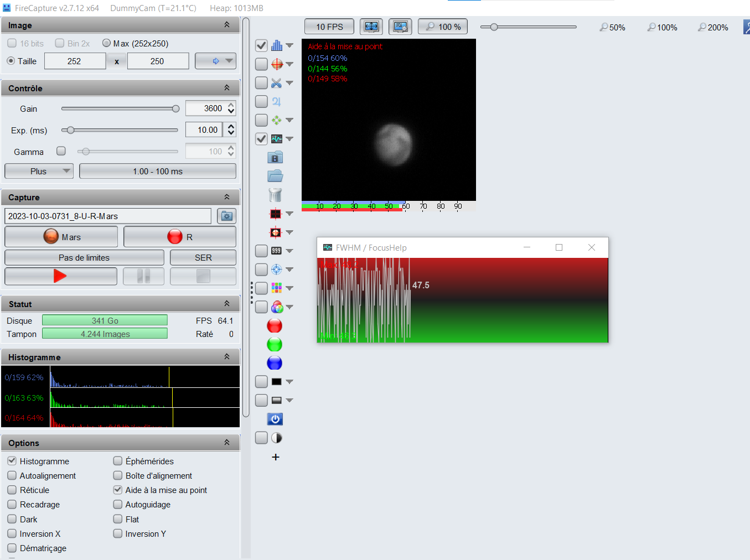Image resolution: width=750 pixels, height=560 pixels.
Task: Click the SER file format button
Action: click(203, 257)
